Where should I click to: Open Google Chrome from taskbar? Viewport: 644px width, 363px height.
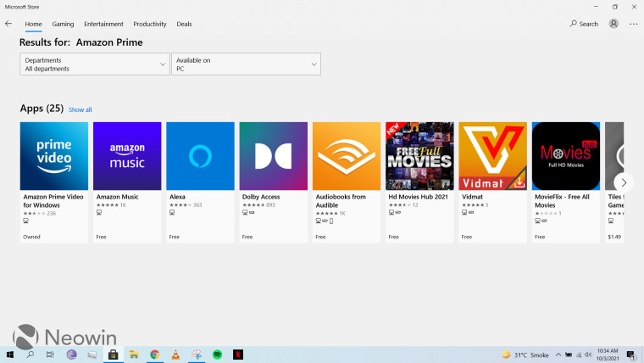pos(155,355)
